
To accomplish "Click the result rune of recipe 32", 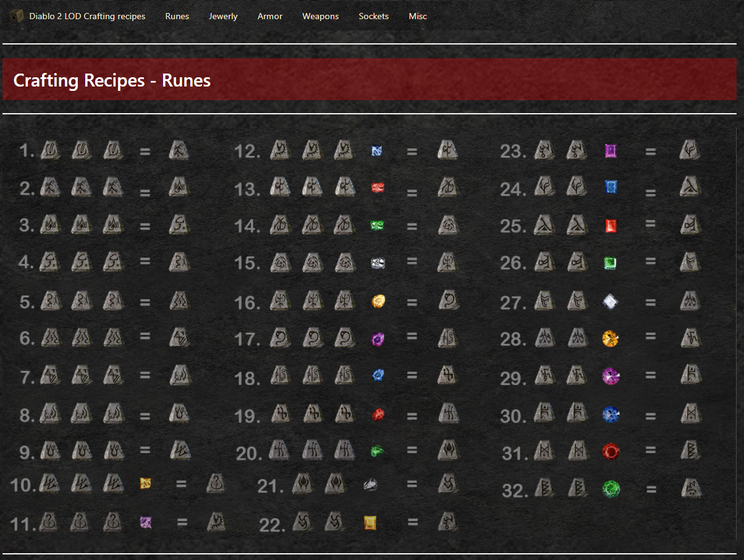I will (690, 488).
